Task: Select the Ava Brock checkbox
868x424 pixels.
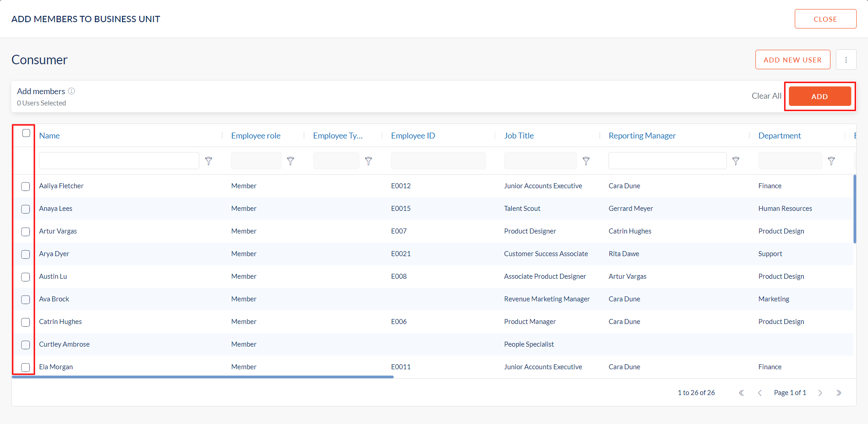Action: pos(25,300)
